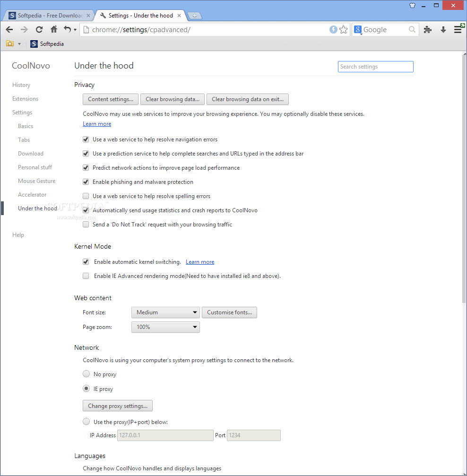The height and width of the screenshot is (476, 467).
Task: Open the bookmarks folder star icon
Action: point(10,43)
